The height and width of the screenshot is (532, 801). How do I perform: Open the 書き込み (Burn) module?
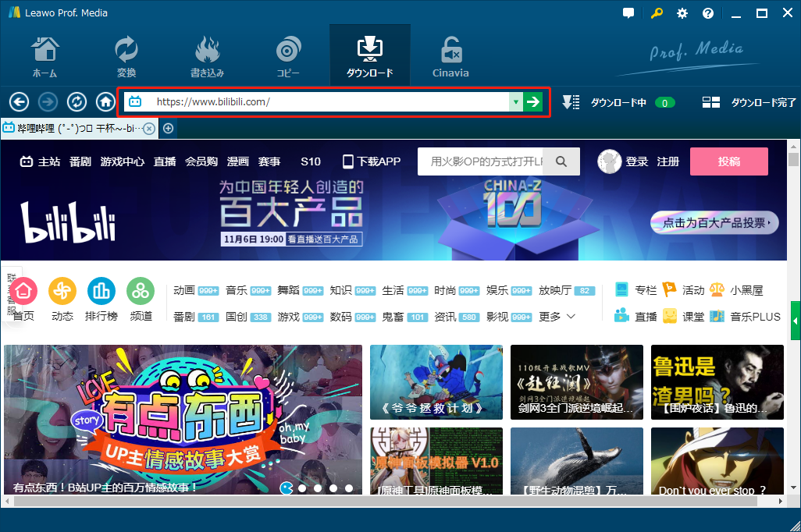tap(207, 57)
